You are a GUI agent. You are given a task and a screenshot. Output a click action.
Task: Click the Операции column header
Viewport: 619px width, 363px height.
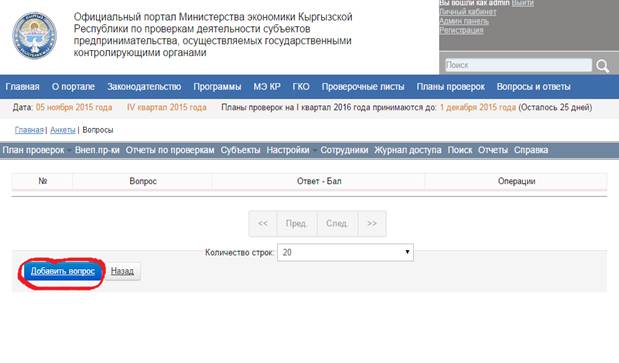coord(516,181)
